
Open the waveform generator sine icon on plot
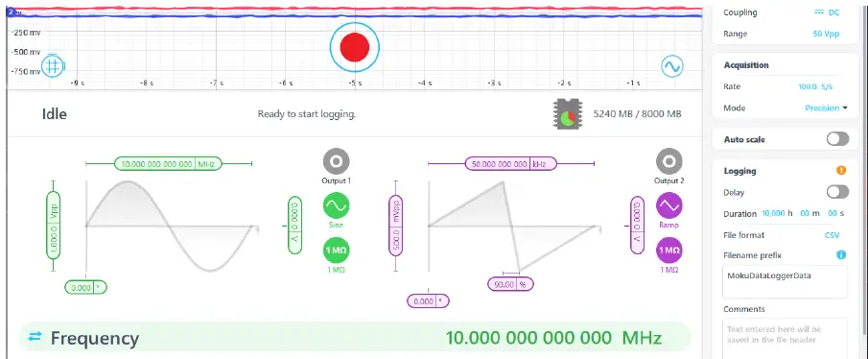pyautogui.click(x=672, y=66)
